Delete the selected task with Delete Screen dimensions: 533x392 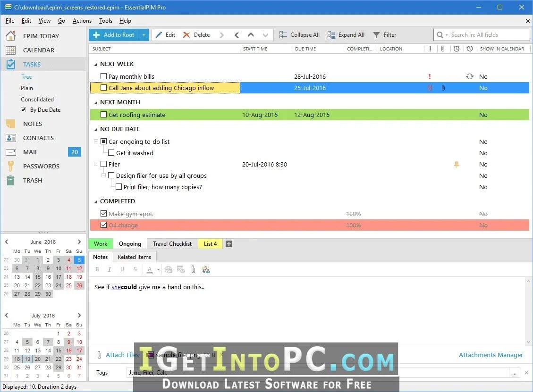[196, 34]
